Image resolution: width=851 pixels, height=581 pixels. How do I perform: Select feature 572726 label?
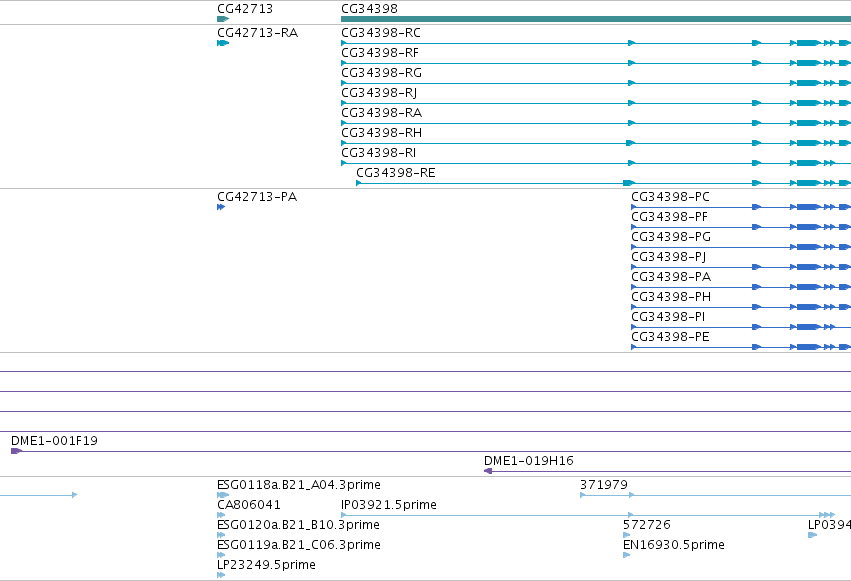pos(646,525)
